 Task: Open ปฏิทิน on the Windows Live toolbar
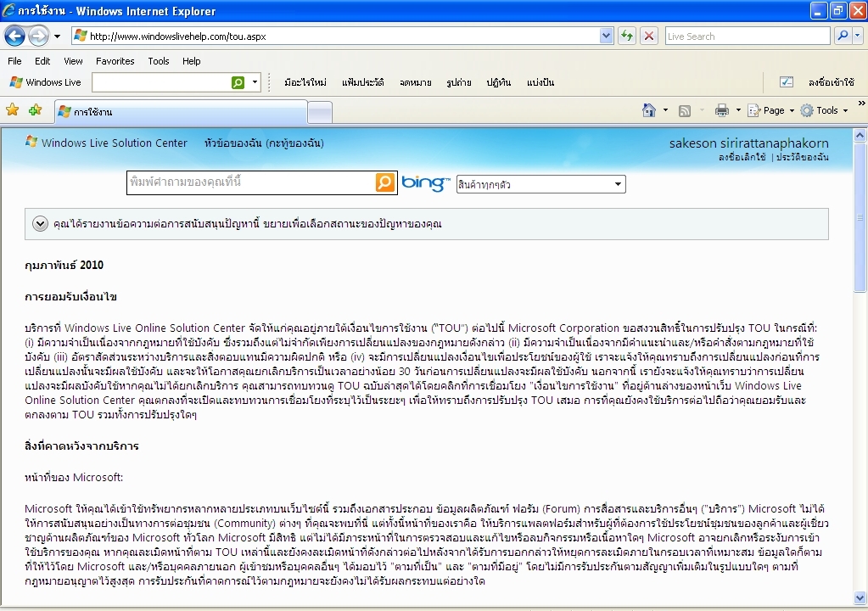[x=499, y=82]
